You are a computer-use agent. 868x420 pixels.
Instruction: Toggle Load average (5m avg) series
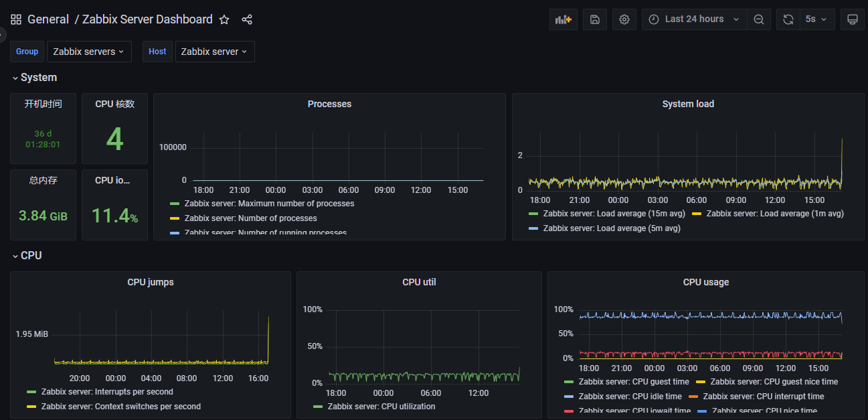[x=612, y=228]
